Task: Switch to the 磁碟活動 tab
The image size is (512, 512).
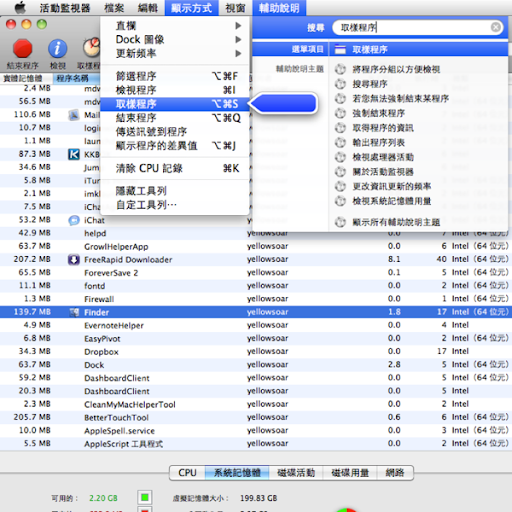Action: click(296, 473)
